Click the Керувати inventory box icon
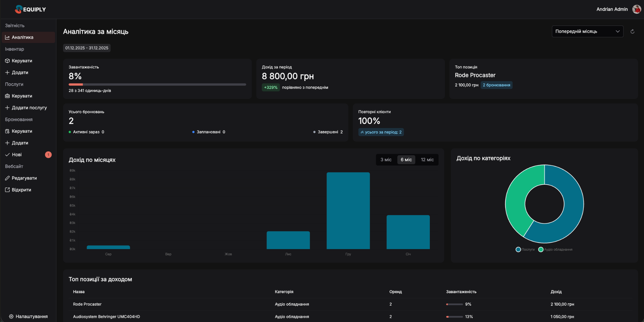Viewport: 644px width, 322px height. pos(7,61)
